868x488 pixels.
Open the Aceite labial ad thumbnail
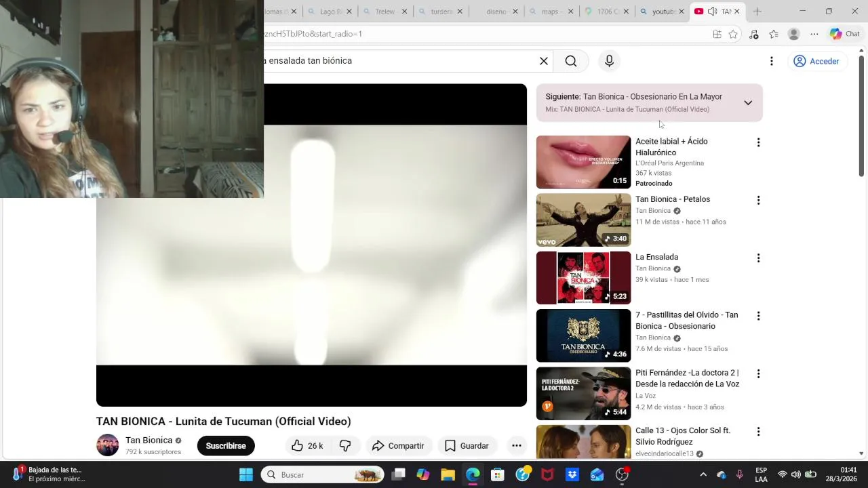(x=583, y=162)
